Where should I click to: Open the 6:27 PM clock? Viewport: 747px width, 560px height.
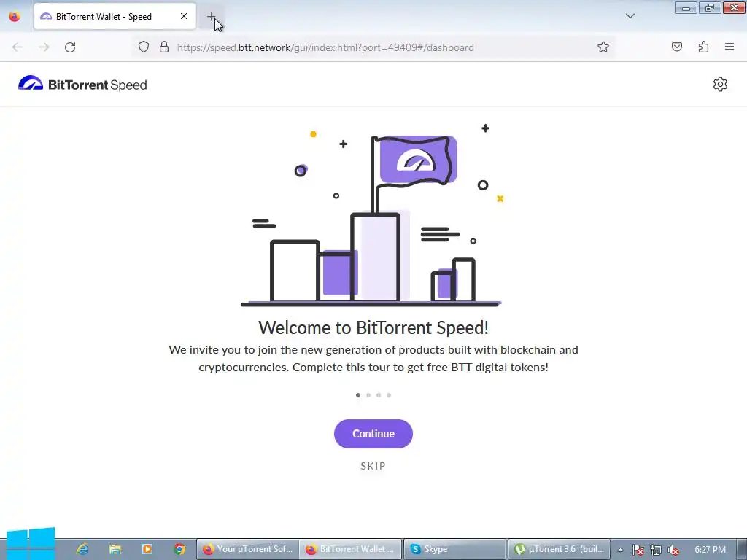pyautogui.click(x=710, y=550)
